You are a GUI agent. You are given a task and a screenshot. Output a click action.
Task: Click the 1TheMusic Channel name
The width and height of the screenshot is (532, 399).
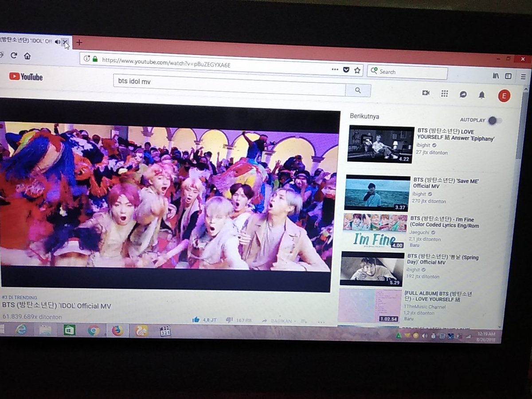425,307
